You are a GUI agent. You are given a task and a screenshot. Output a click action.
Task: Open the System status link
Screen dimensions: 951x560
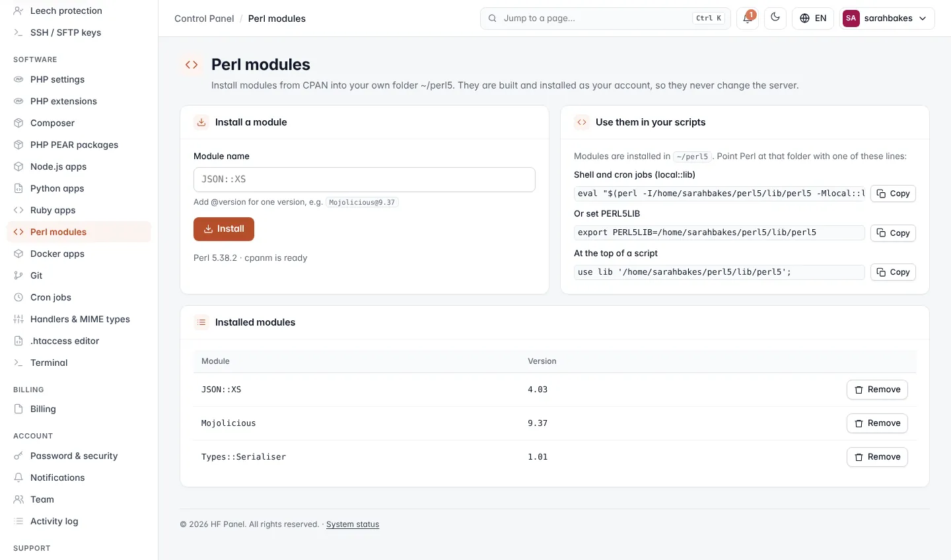click(x=353, y=524)
